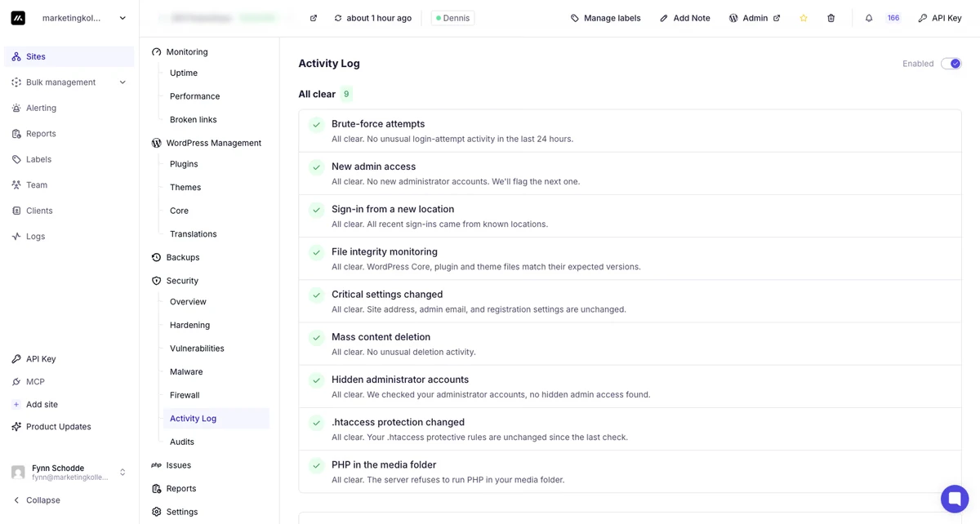
Task: Refresh site data synced about 1 hour ago
Action: pos(372,18)
